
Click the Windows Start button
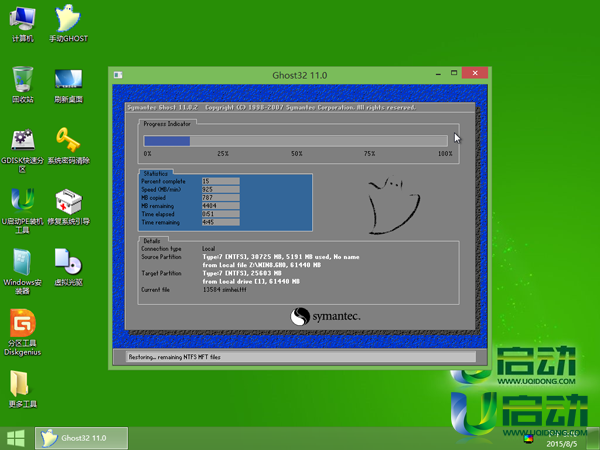click(16, 438)
